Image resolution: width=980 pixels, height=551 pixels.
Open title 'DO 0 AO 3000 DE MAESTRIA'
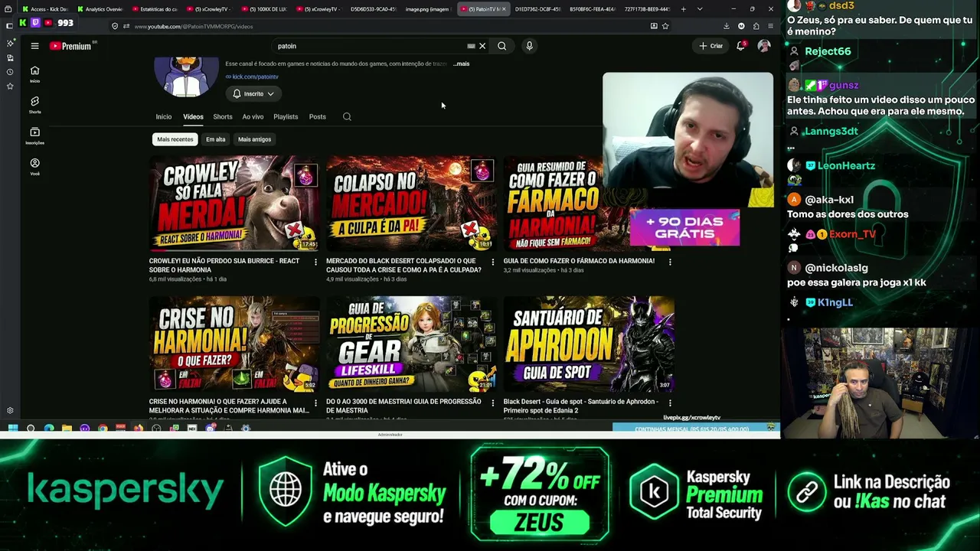[x=403, y=406]
